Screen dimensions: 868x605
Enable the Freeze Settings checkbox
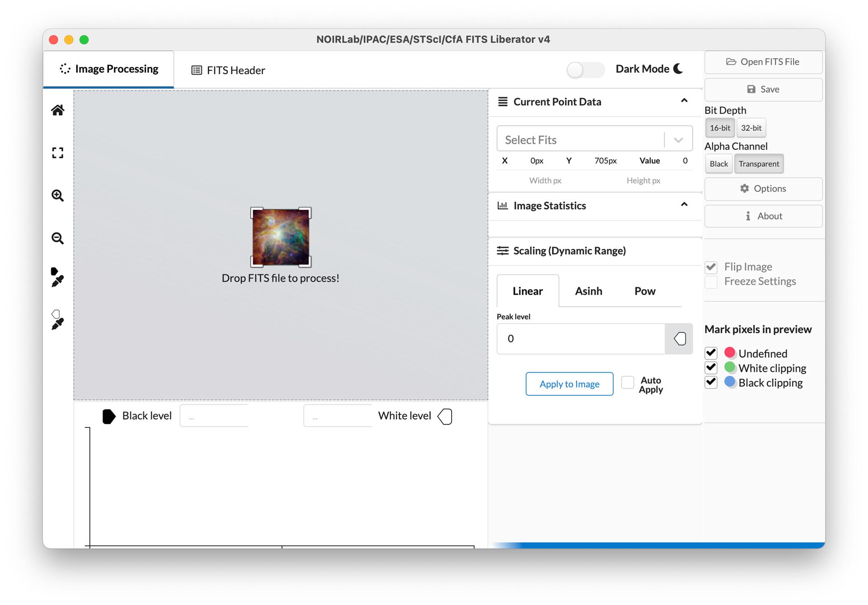(711, 281)
